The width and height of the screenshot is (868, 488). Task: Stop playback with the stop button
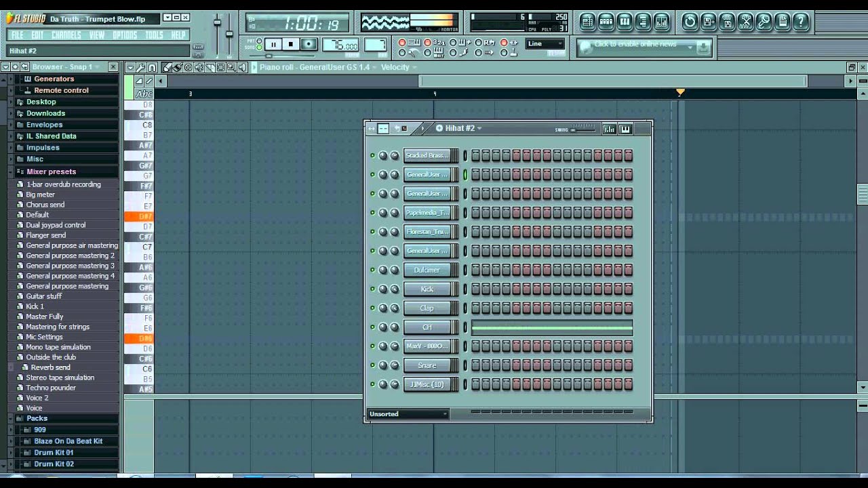pyautogui.click(x=290, y=45)
